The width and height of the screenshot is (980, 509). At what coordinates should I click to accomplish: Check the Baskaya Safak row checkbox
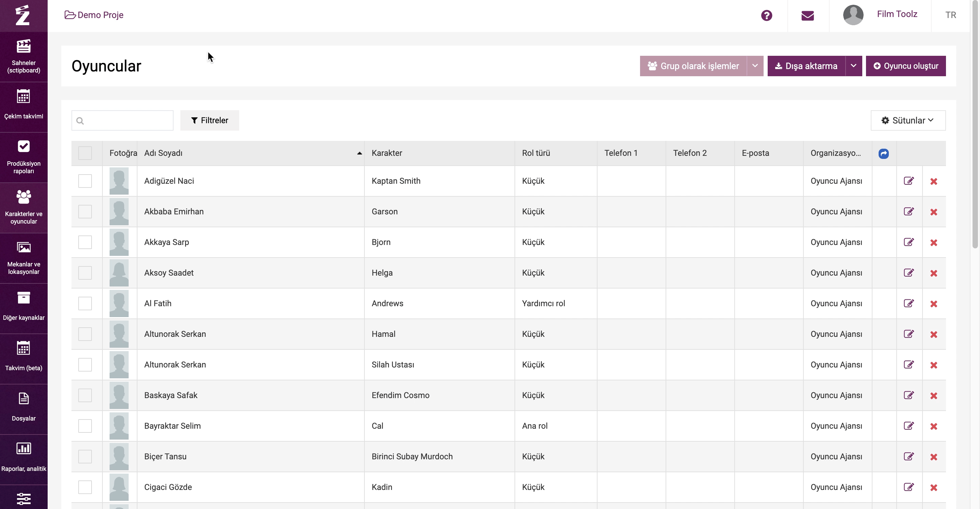pos(85,395)
